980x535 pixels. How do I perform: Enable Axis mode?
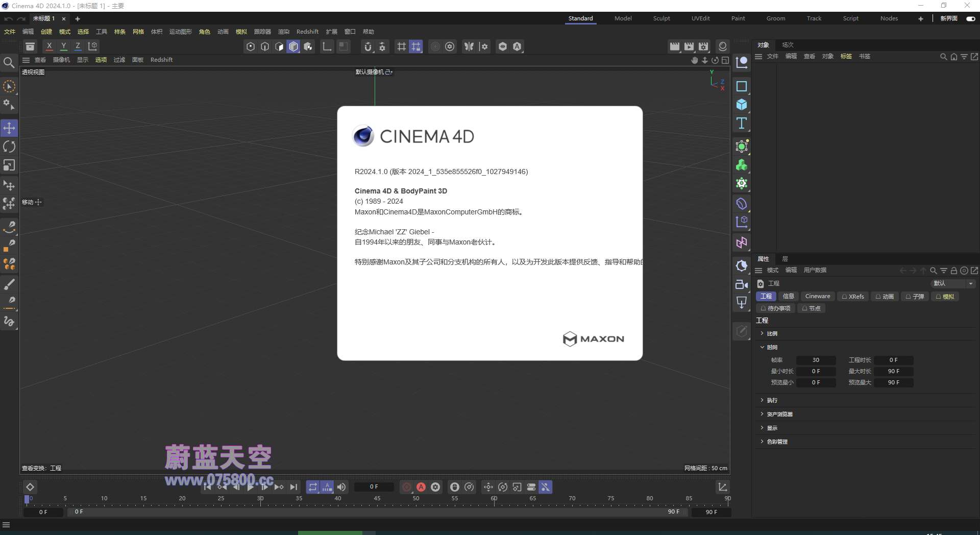click(x=327, y=46)
